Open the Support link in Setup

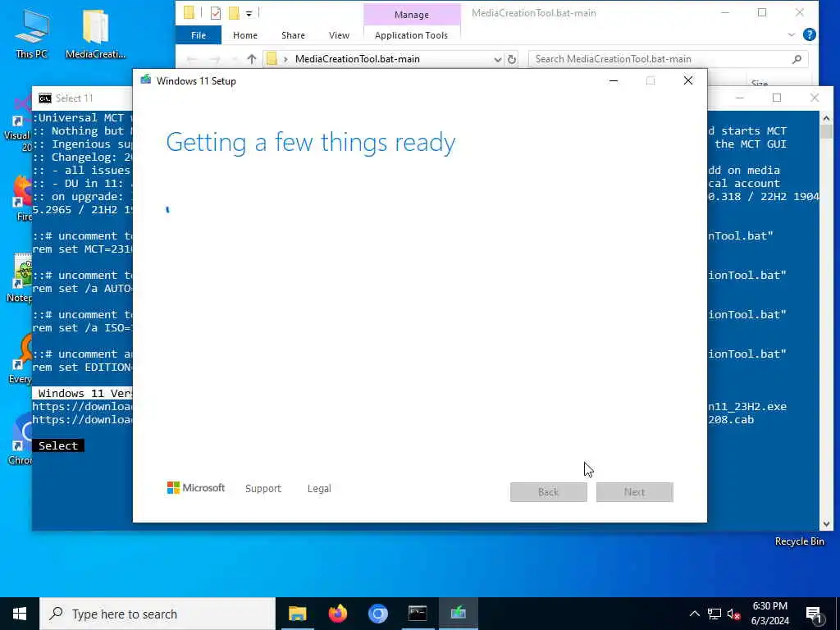263,489
